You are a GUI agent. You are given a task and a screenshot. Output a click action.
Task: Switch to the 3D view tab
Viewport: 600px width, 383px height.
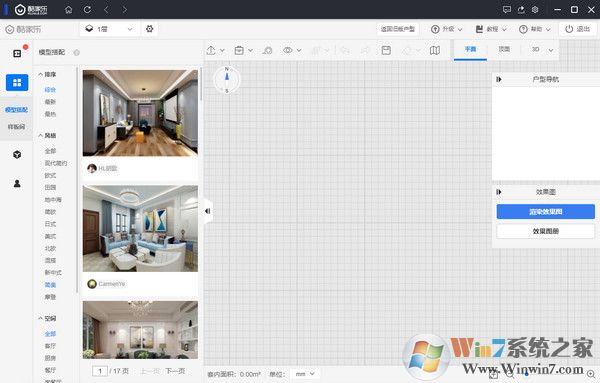pos(536,49)
